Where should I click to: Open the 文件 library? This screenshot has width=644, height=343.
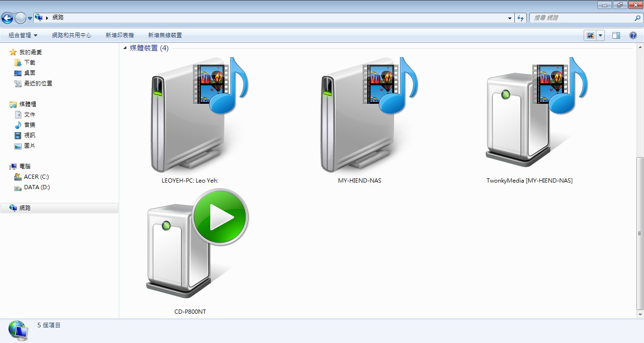pos(30,115)
